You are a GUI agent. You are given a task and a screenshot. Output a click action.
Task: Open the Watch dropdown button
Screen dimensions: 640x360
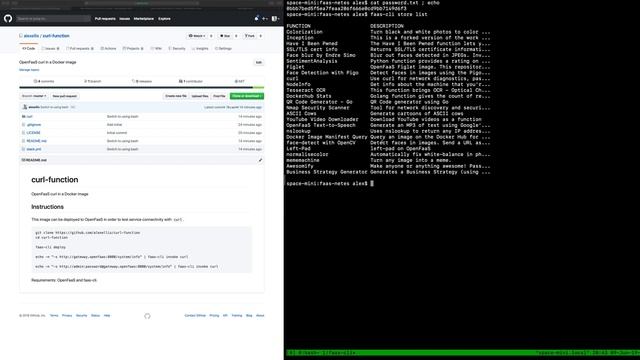(x=197, y=36)
